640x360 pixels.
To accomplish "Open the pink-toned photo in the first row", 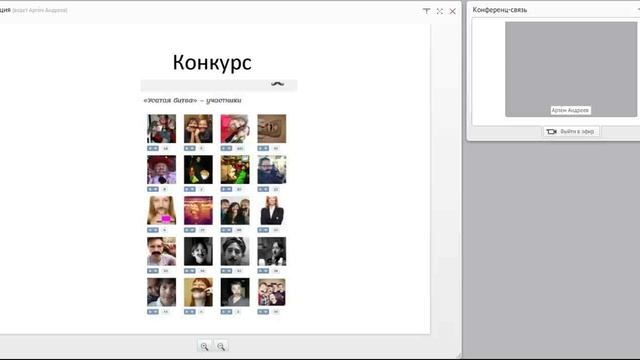I will [x=235, y=129].
